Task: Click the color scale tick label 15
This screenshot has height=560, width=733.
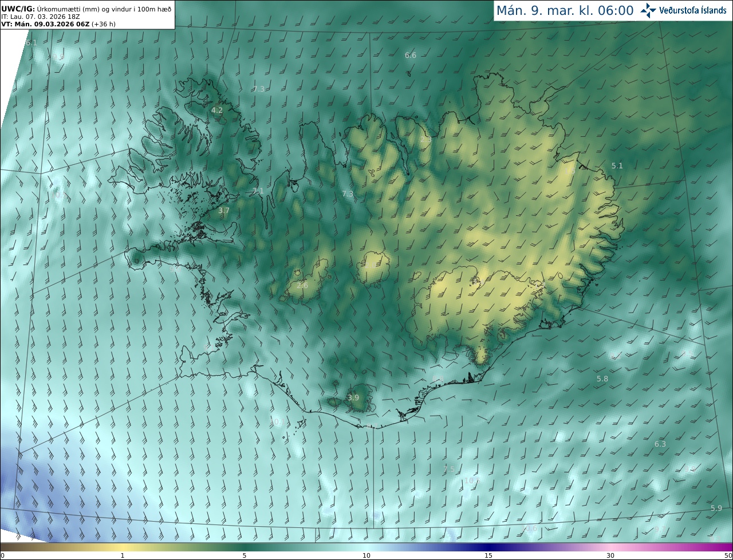Action: (488, 555)
